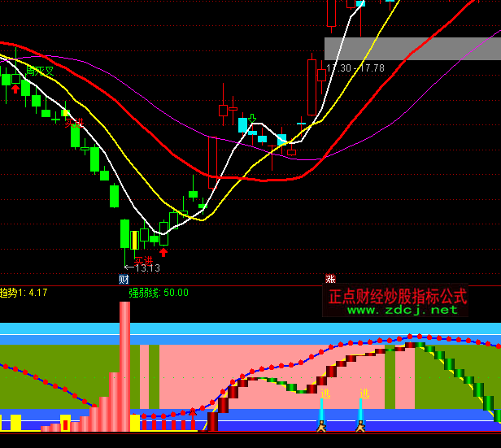Select the 趋势1: 4.17 indicator label
The height and width of the screenshot is (448, 501).
[24, 293]
